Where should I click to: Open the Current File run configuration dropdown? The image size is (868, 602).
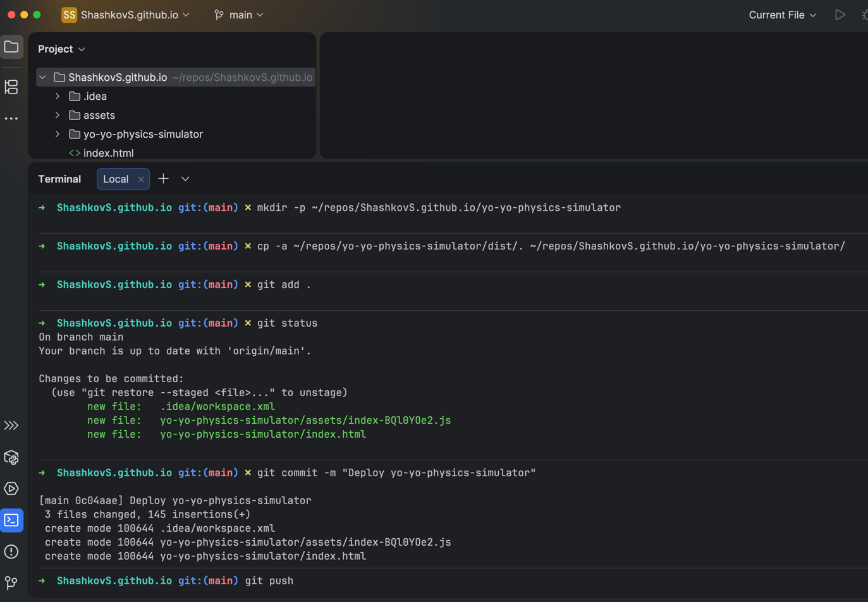pyautogui.click(x=782, y=15)
